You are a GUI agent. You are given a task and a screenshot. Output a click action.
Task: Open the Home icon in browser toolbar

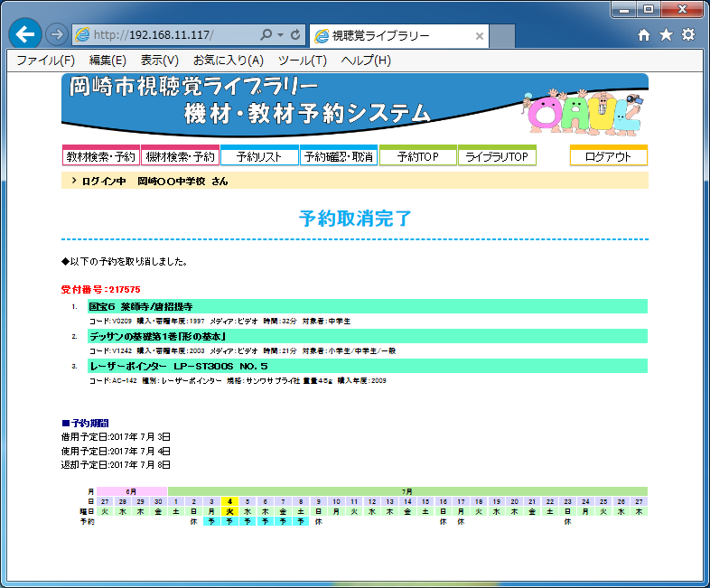[643, 35]
